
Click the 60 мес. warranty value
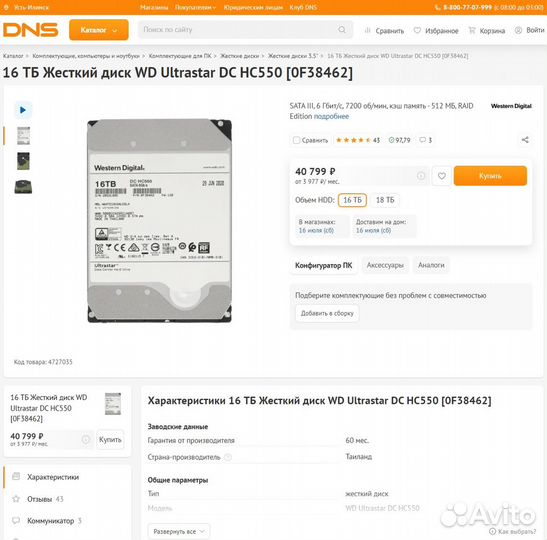(357, 441)
